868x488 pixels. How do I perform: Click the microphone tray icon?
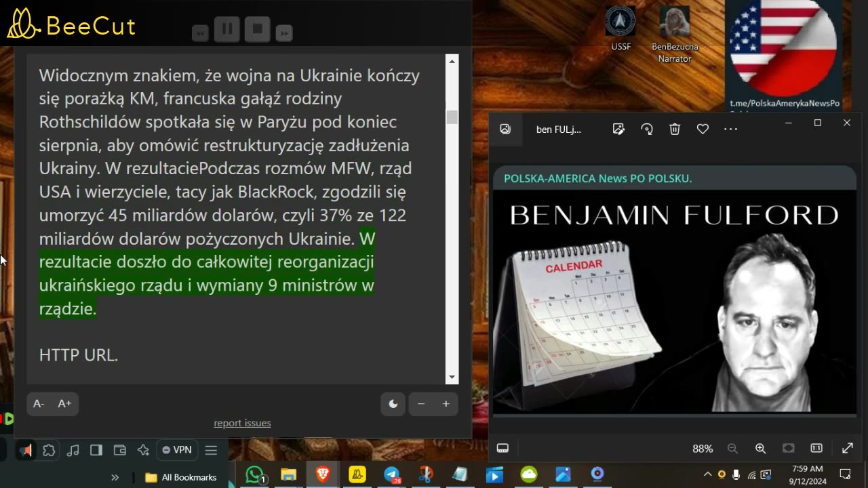736,474
